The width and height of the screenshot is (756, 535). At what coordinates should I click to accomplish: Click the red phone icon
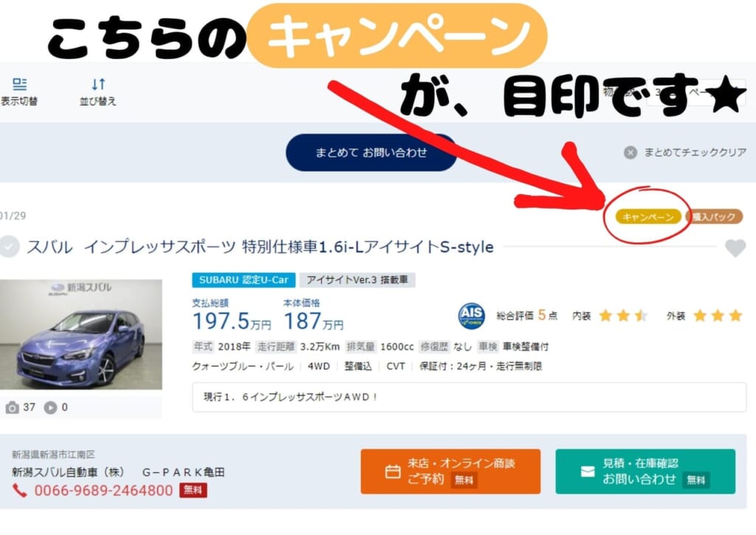point(19,491)
